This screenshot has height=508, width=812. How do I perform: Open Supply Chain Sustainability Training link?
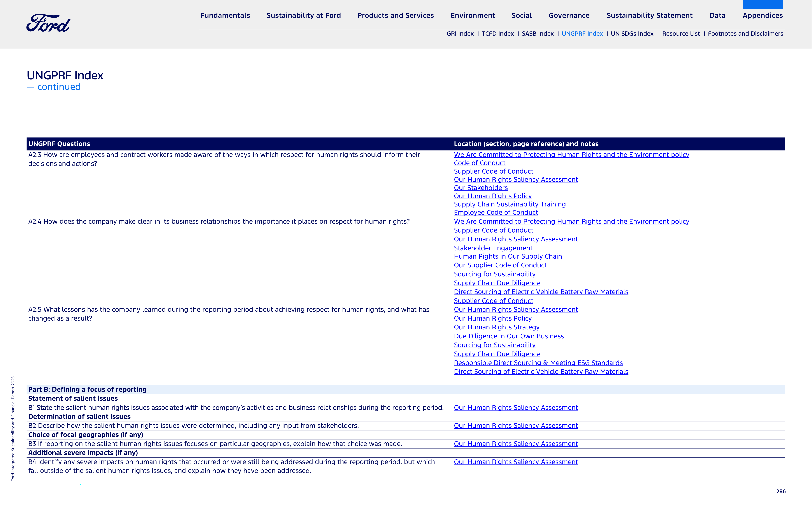pos(510,204)
